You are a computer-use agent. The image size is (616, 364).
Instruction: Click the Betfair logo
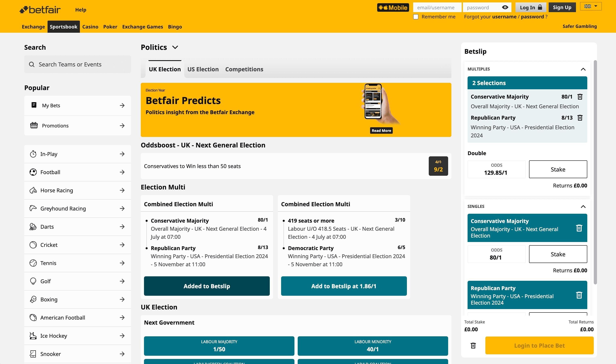(40, 9)
